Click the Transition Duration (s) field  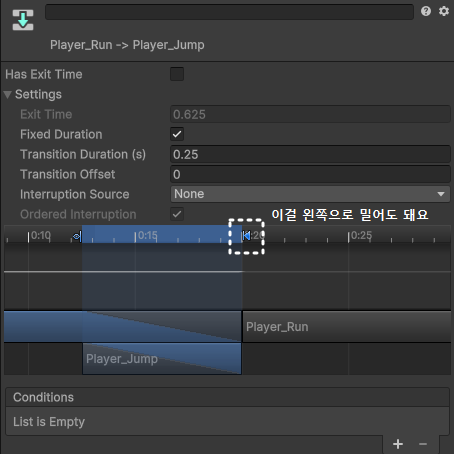pos(310,154)
